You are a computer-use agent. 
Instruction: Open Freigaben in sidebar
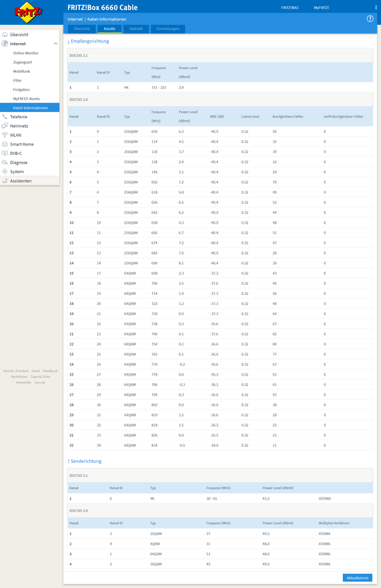click(x=21, y=89)
